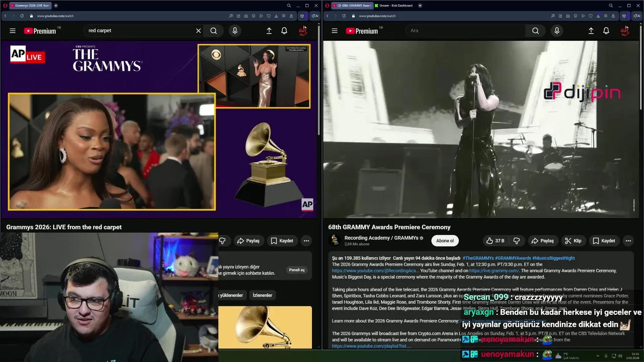Open account avatar menu in right window
Viewport: 644px width, 362px height.
coord(625,31)
